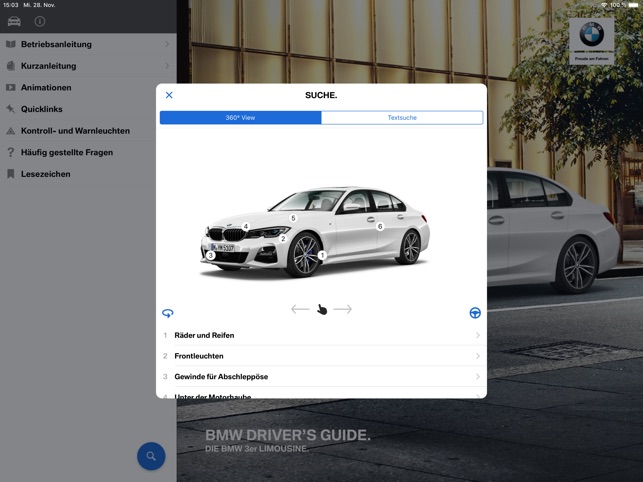Click the bookmark icon next to Lesezeichen
The height and width of the screenshot is (482, 643).
tap(11, 174)
